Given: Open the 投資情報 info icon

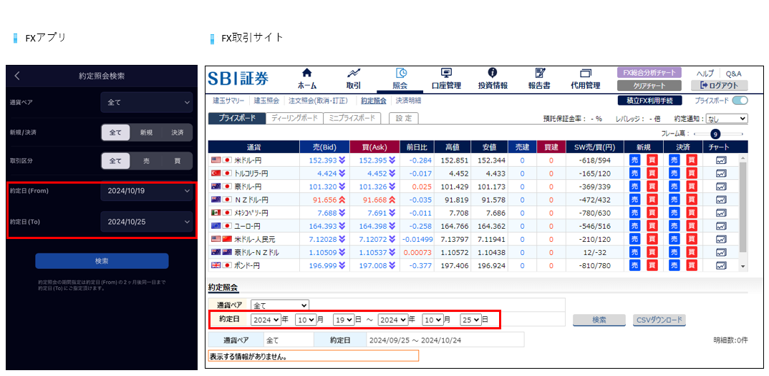Looking at the screenshot, I should click(x=492, y=73).
